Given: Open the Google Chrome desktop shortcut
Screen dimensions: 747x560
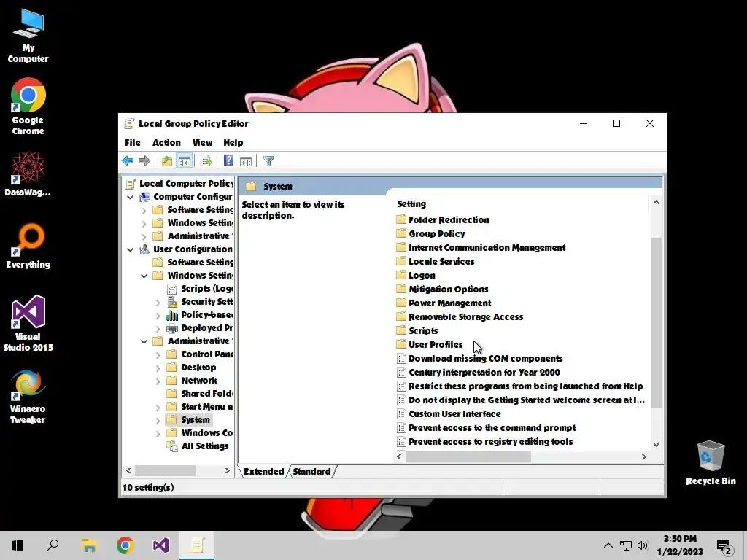Looking at the screenshot, I should click(x=28, y=106).
